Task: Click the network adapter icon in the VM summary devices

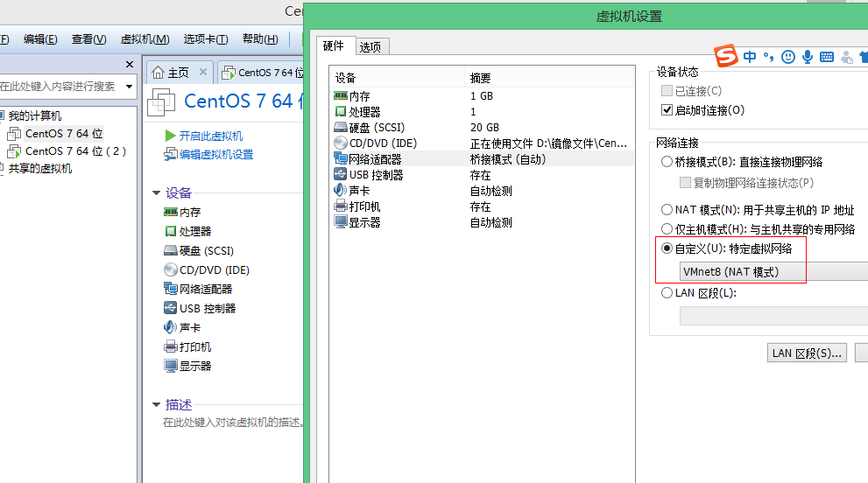Action: tap(171, 289)
